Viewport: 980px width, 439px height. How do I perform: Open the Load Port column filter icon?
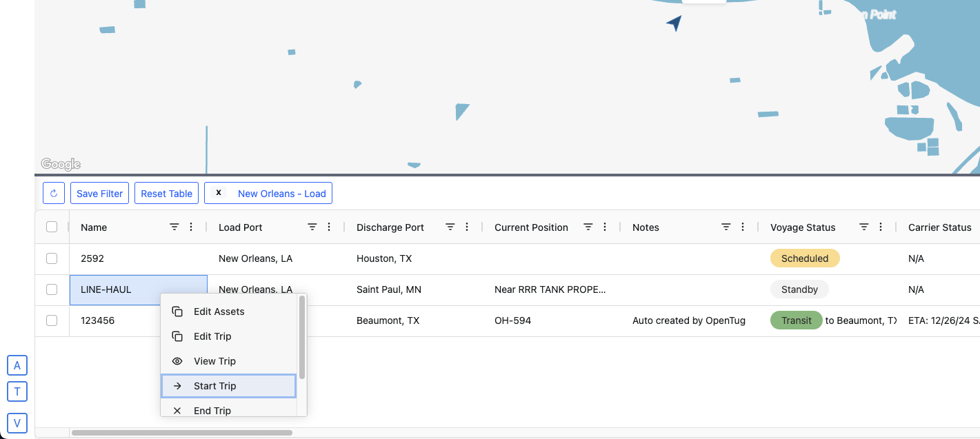pos(312,227)
